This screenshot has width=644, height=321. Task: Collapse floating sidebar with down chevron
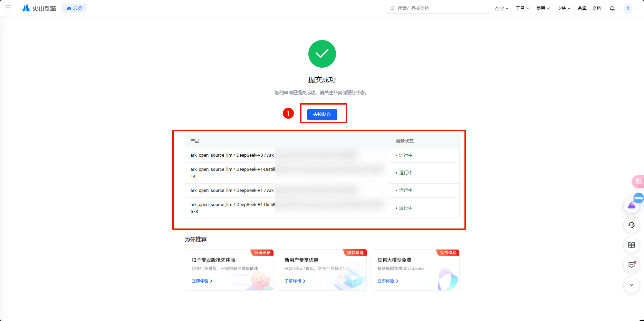pyautogui.click(x=632, y=285)
